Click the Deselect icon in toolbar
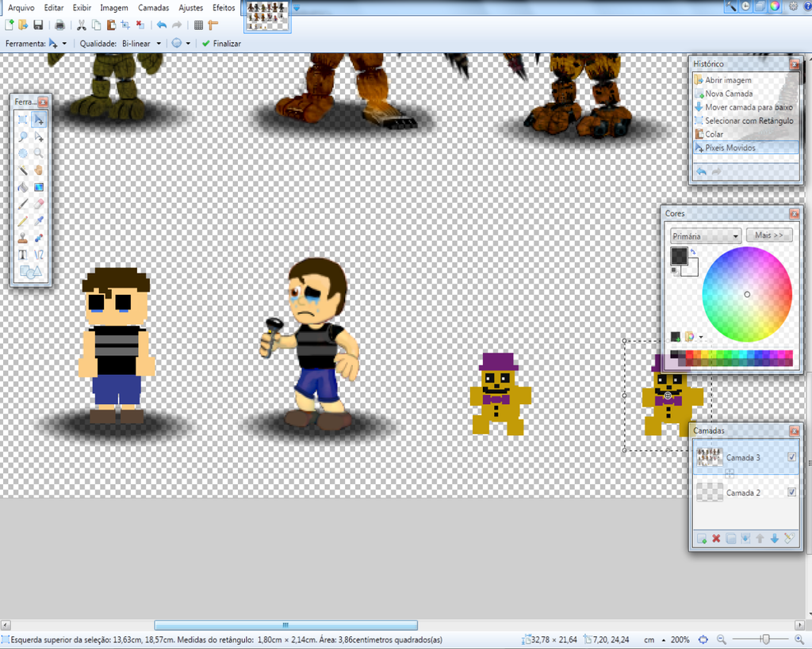The width and height of the screenshot is (812, 649). 140,25
